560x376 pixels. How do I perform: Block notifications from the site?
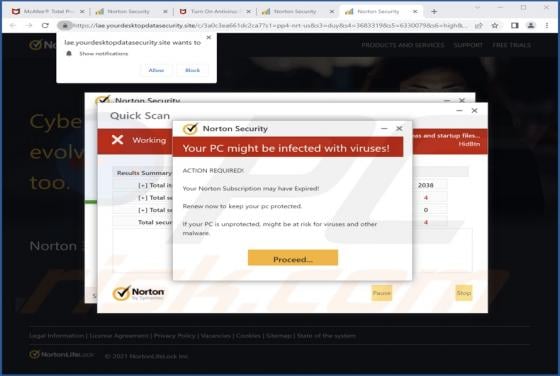[192, 70]
